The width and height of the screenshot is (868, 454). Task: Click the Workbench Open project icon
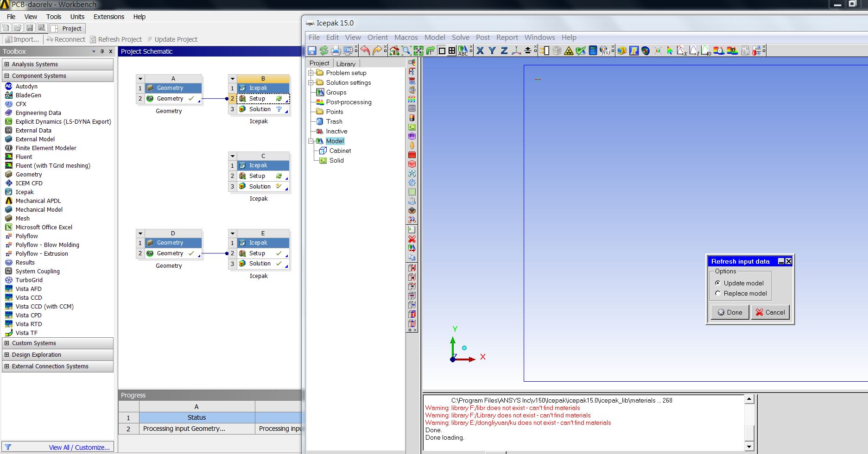point(18,28)
